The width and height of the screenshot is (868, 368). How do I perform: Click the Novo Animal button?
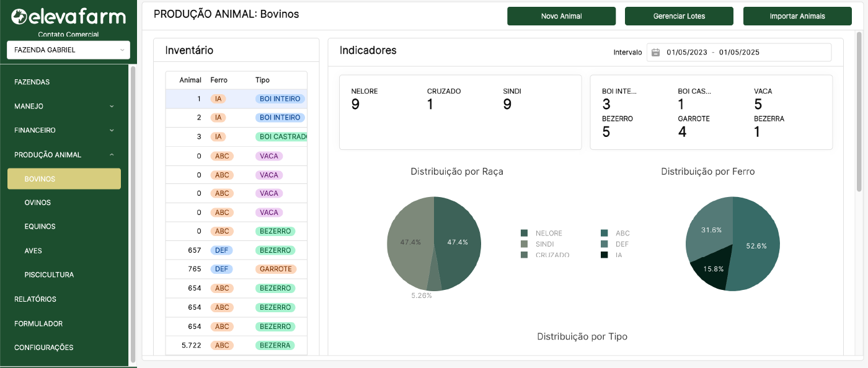pyautogui.click(x=561, y=16)
